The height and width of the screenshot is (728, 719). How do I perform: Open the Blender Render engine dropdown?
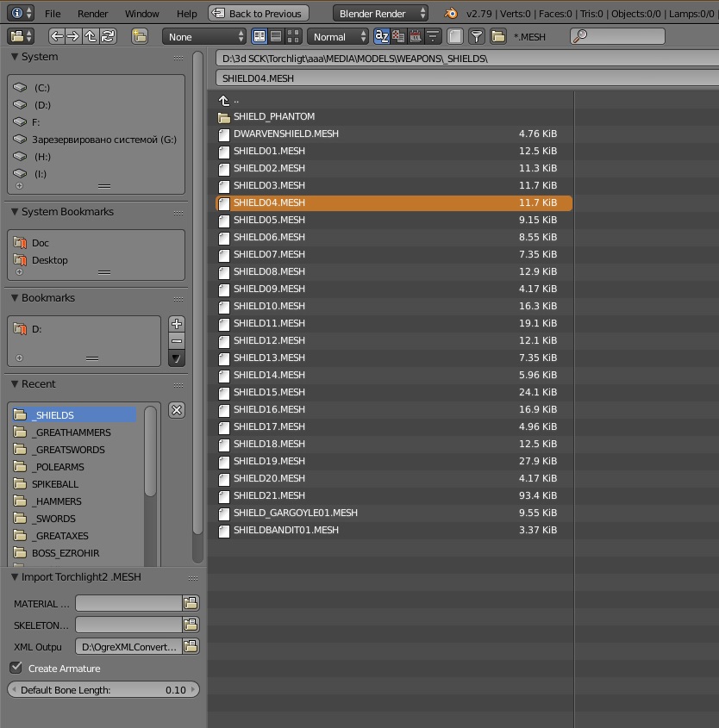[x=380, y=13]
